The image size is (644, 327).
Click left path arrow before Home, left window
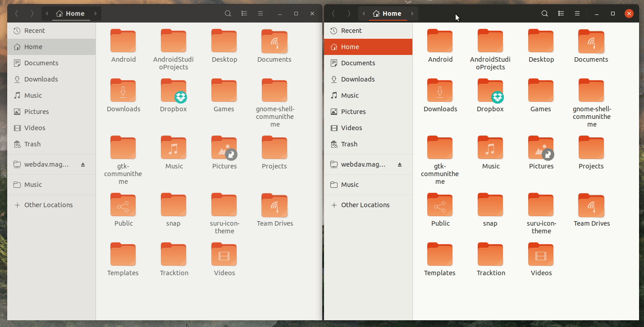click(x=47, y=14)
